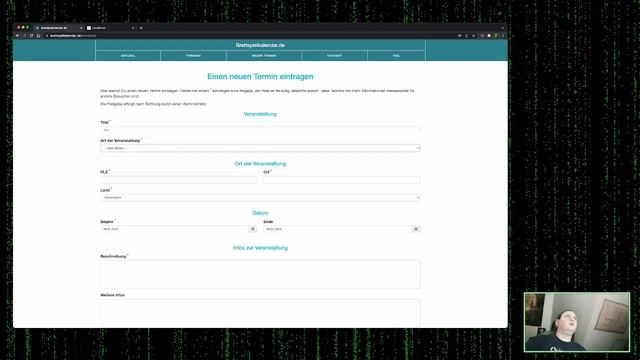
Task: Open the TERMINE navigation tab
Action: pyautogui.click(x=193, y=56)
